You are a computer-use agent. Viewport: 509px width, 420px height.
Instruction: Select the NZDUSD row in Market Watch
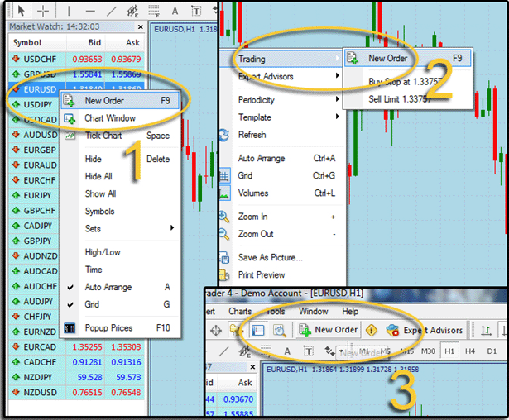coord(76,393)
